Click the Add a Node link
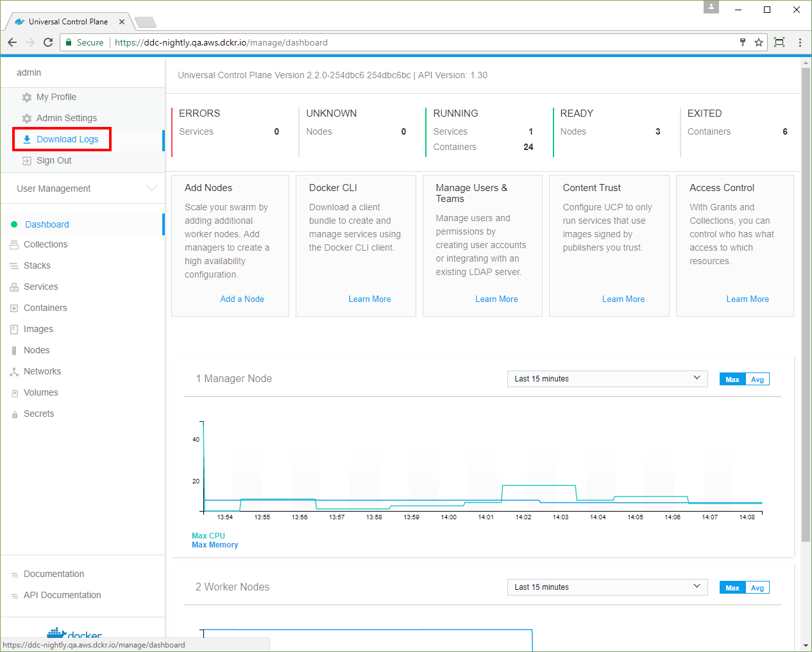This screenshot has width=812, height=652. [x=242, y=299]
